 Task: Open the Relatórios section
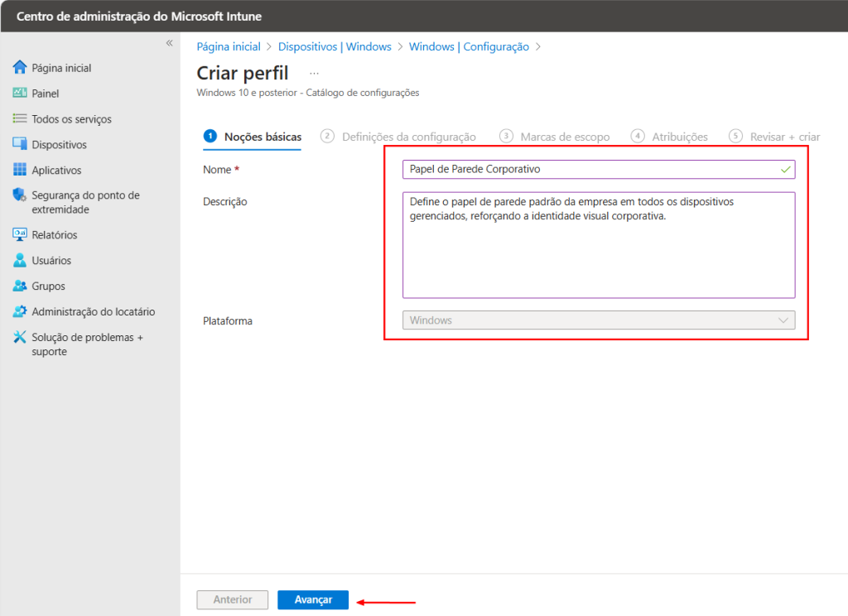(x=54, y=234)
